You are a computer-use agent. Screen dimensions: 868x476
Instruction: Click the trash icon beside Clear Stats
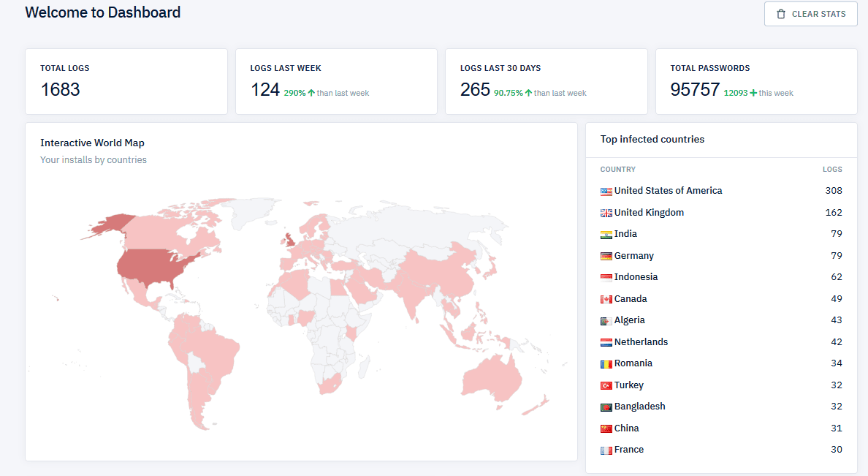[781, 14]
